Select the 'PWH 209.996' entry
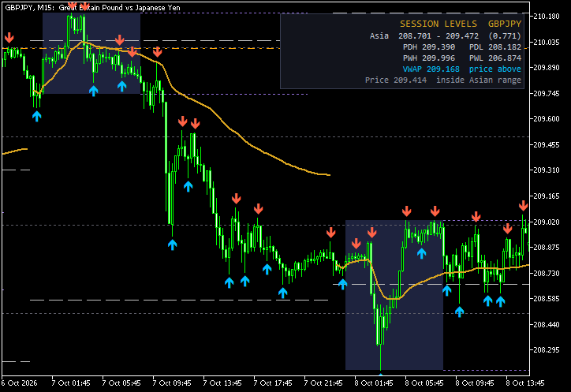Screen dimensions: 571x392 [x=429, y=58]
